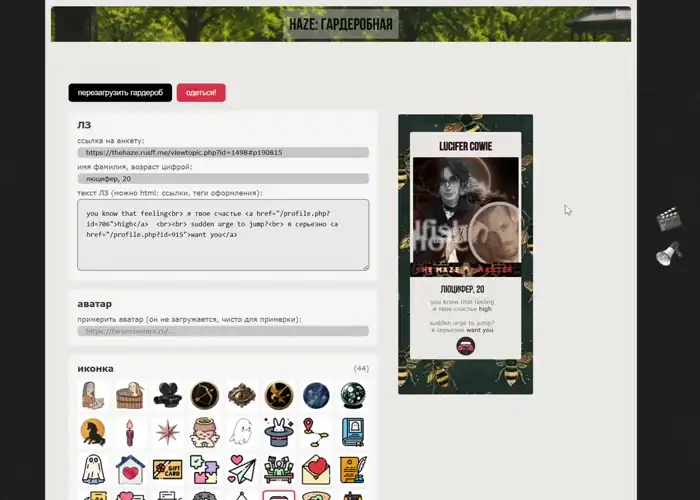The width and height of the screenshot is (700, 500).
Task: Select the white outline ghost icon
Action: pos(242,432)
